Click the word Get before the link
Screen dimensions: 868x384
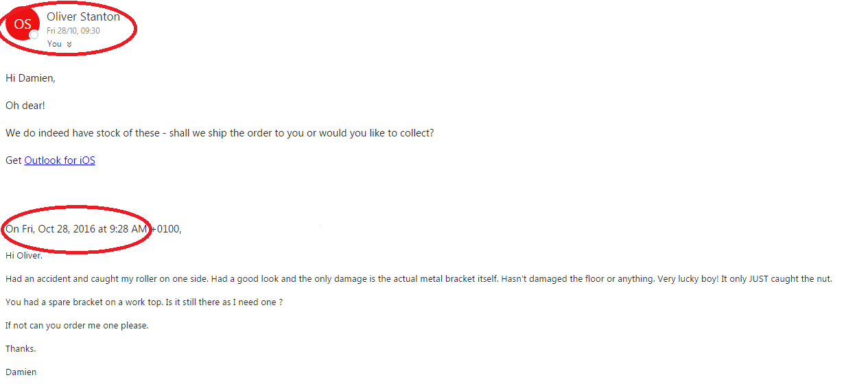point(14,160)
